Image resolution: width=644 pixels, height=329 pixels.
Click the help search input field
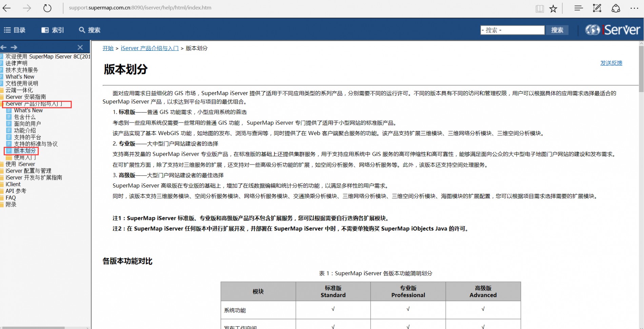(512, 30)
